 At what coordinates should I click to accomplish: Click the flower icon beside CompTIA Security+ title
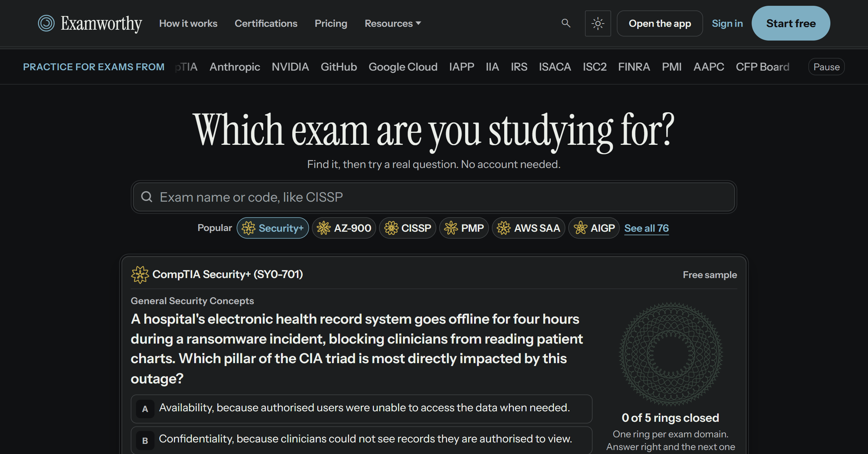click(x=140, y=274)
